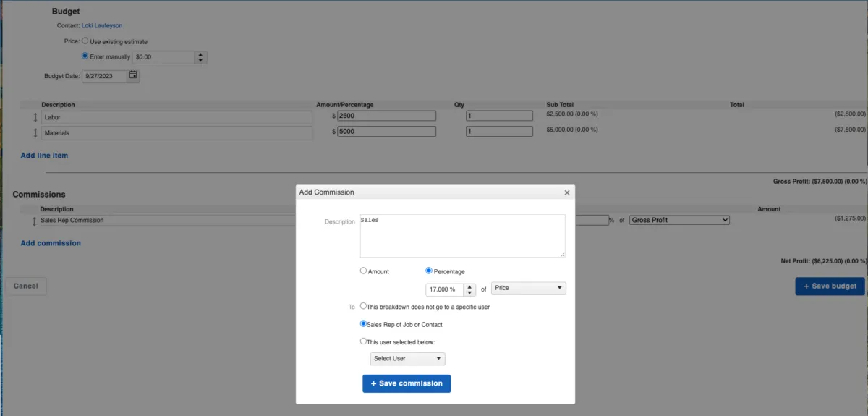This screenshot has width=868, height=416.
Task: Click the Labor sub total $2,500.00 text
Action: (x=572, y=114)
